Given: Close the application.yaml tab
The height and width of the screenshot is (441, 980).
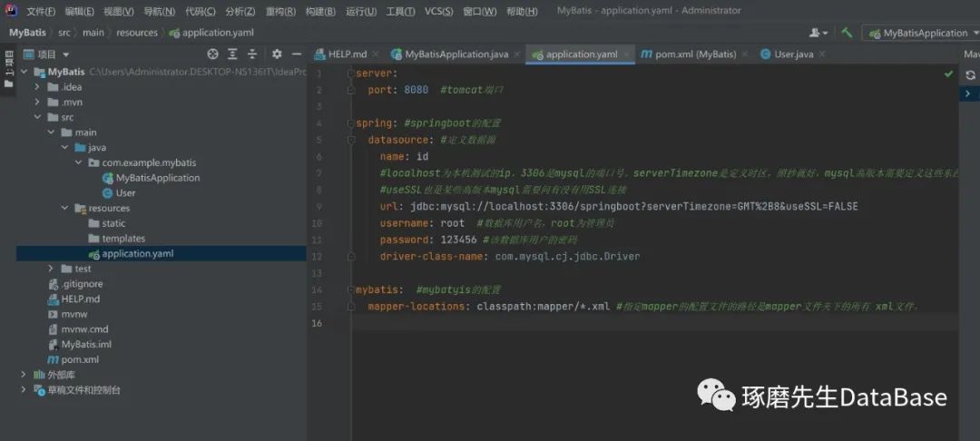Looking at the screenshot, I should point(626,54).
